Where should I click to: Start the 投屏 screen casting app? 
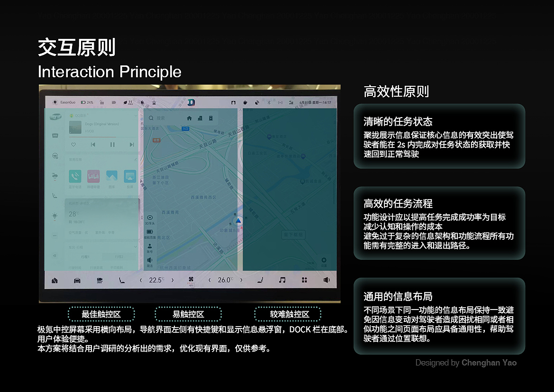pos(129,175)
